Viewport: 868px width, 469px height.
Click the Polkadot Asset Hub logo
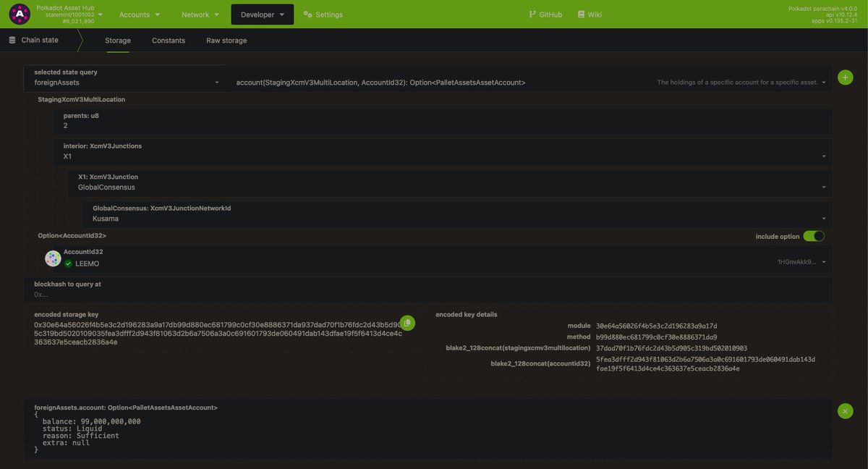click(x=19, y=14)
